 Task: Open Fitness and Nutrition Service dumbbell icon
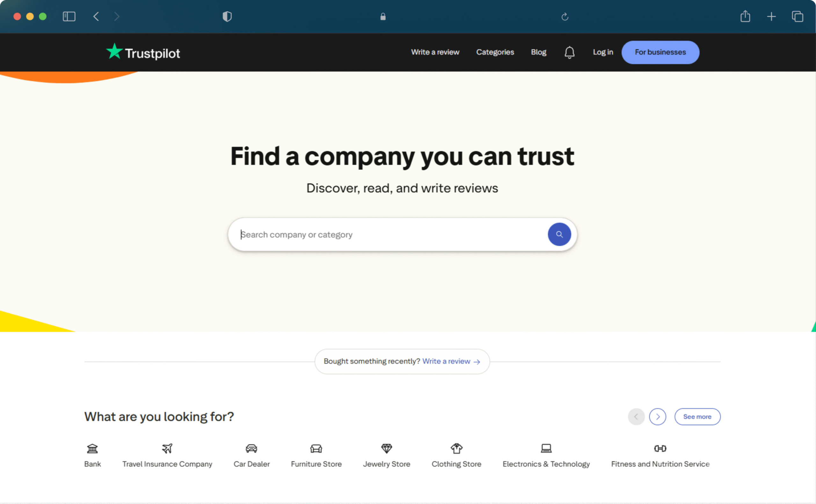(x=660, y=449)
